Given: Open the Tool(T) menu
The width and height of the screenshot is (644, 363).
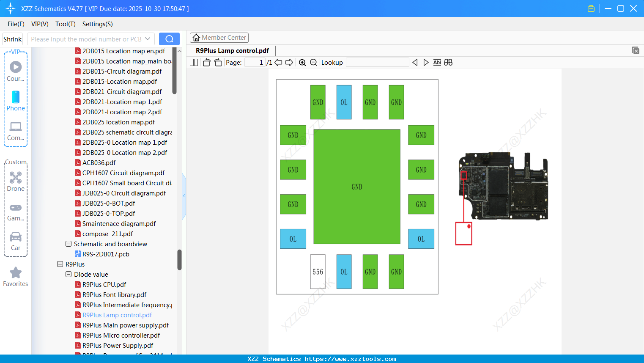Looking at the screenshot, I should (66, 24).
